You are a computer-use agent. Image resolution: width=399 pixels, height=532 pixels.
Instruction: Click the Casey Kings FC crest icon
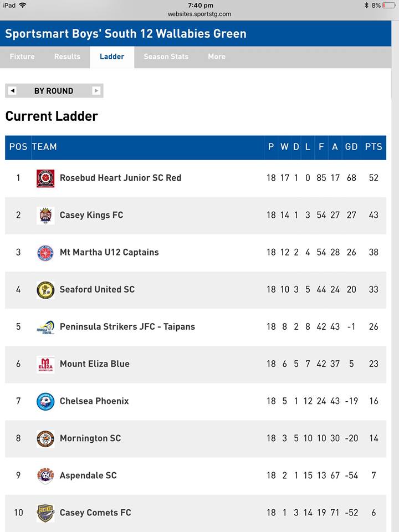(x=45, y=216)
